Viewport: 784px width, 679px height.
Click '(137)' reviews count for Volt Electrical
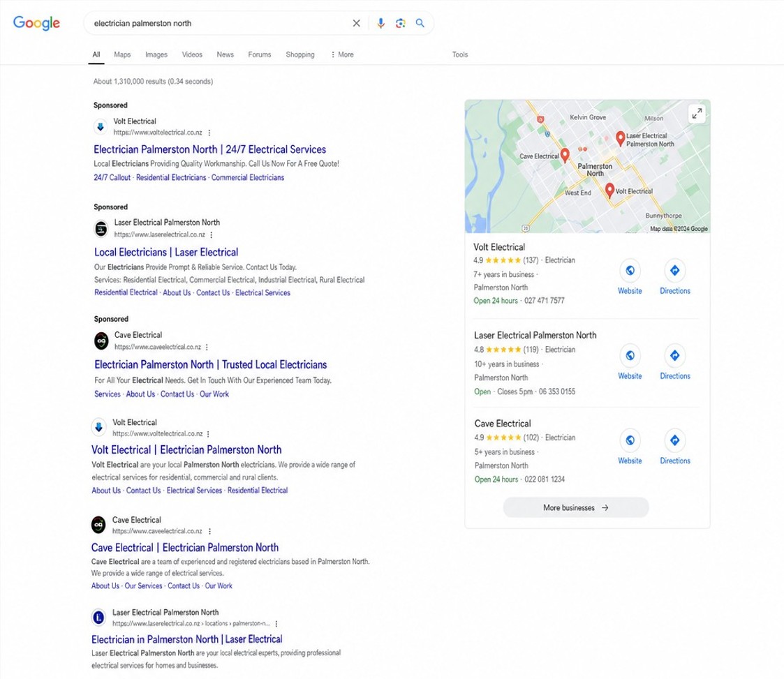point(531,260)
